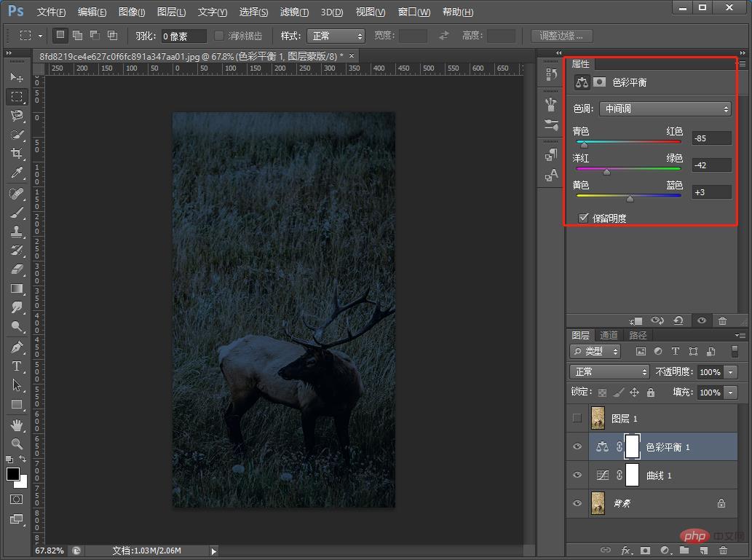Select the Lasso tool

[17, 116]
